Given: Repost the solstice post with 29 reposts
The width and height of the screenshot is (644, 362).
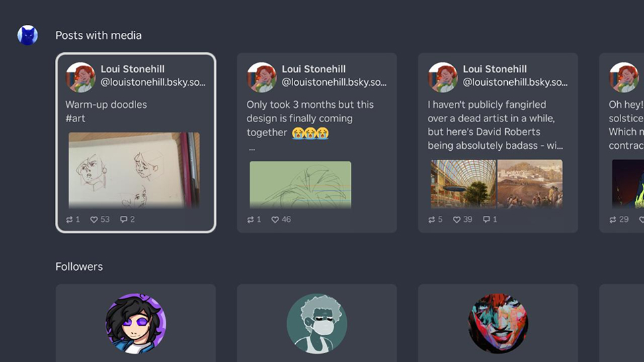Looking at the screenshot, I should point(619,220).
